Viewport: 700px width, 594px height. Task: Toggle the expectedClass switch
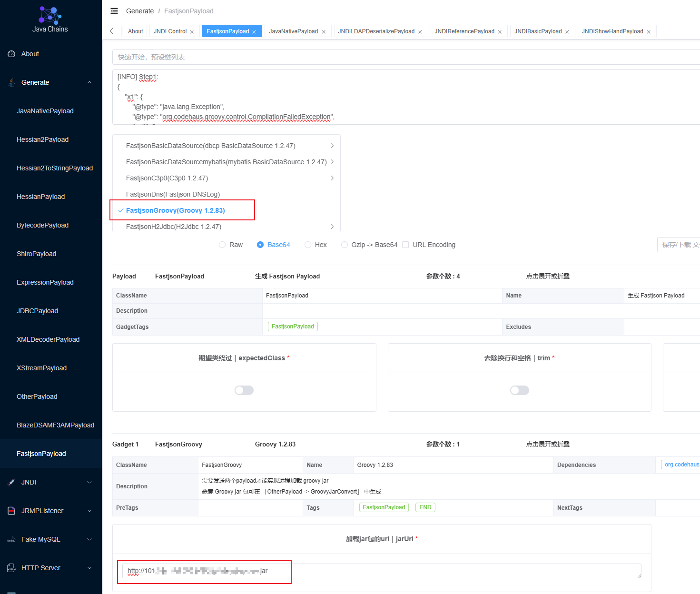click(x=244, y=390)
